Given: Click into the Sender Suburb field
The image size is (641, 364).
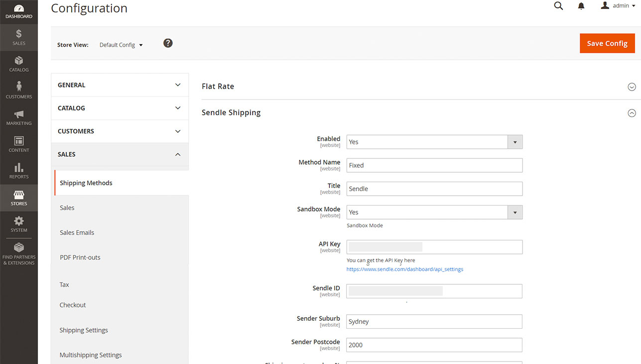Looking at the screenshot, I should (x=434, y=322).
